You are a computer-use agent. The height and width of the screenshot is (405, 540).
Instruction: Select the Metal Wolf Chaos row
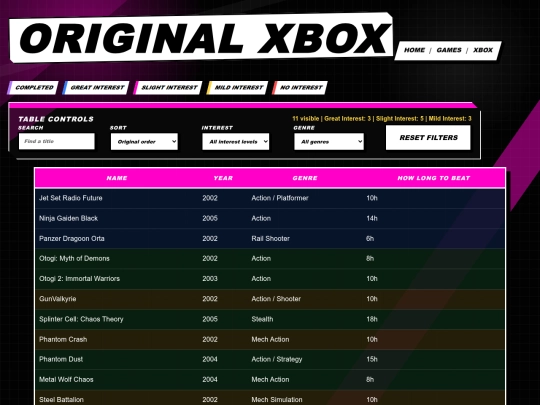tap(270, 380)
